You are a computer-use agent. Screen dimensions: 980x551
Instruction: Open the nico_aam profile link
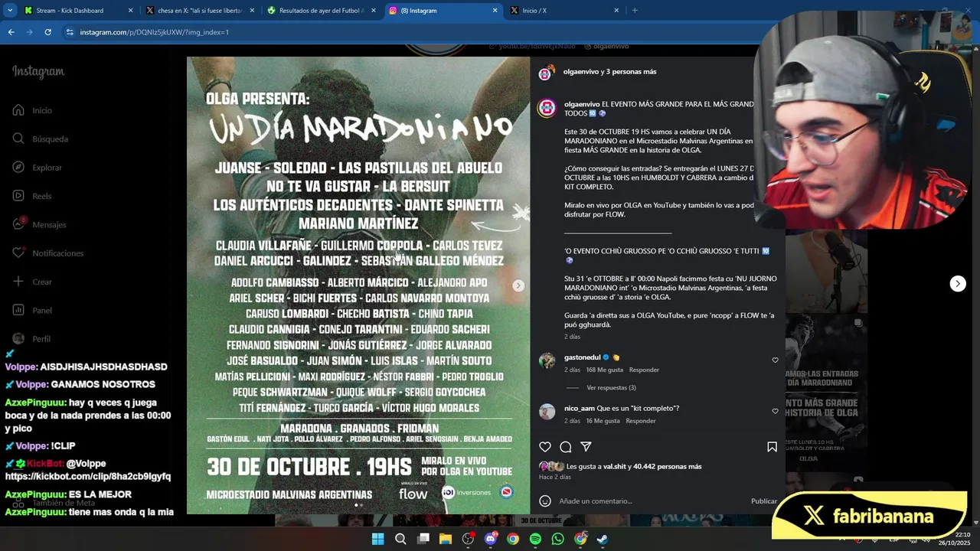[x=580, y=408]
